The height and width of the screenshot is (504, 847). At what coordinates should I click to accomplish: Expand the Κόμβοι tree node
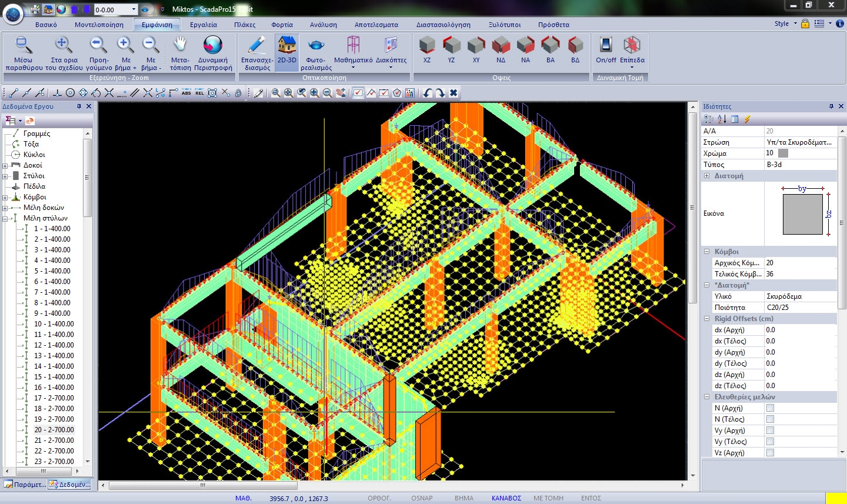[x=5, y=197]
